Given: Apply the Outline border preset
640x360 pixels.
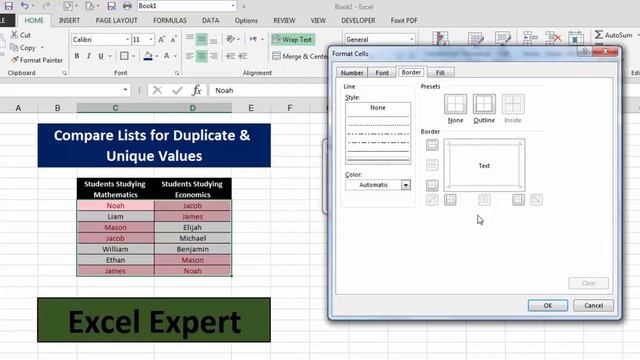Looking at the screenshot, I should (x=484, y=104).
